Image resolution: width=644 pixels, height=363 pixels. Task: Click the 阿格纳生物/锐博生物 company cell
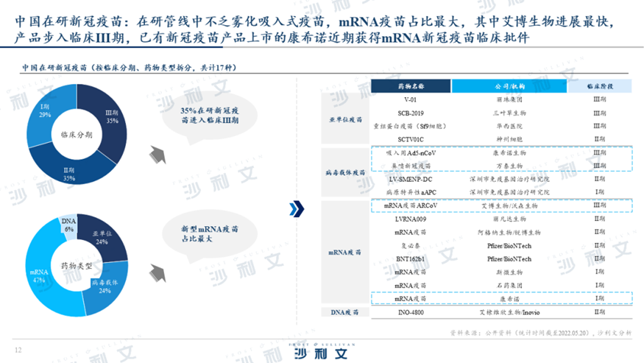pos(509,232)
